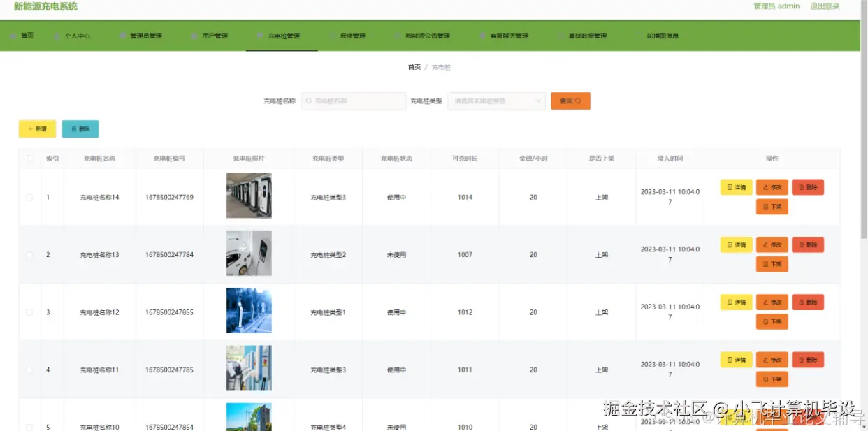Image resolution: width=868 pixels, height=431 pixels.
Task: Click the 客服聊天管理 nav icon
Action: (x=482, y=34)
